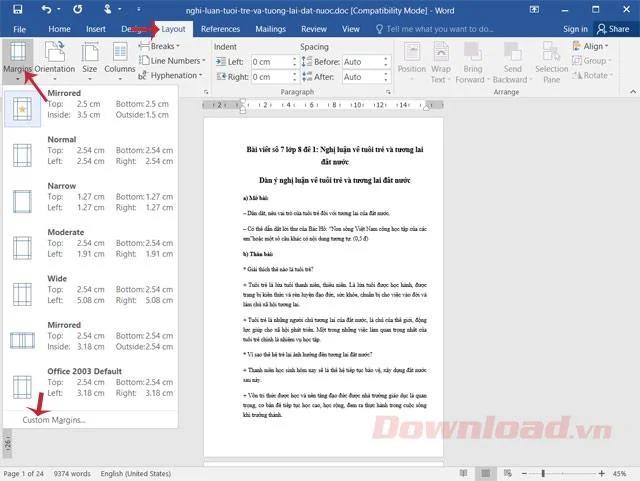
Task: Switch to the Mailings tab
Action: [271, 29]
